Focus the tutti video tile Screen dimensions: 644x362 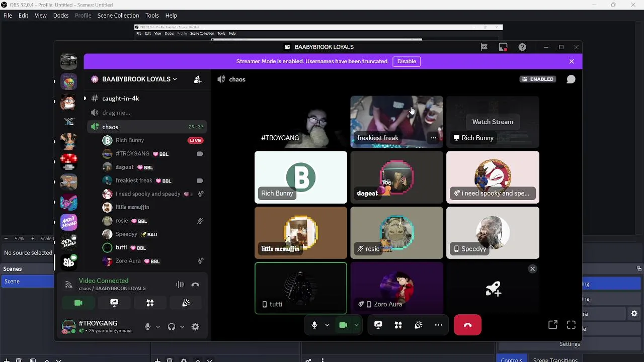pyautogui.click(x=301, y=288)
